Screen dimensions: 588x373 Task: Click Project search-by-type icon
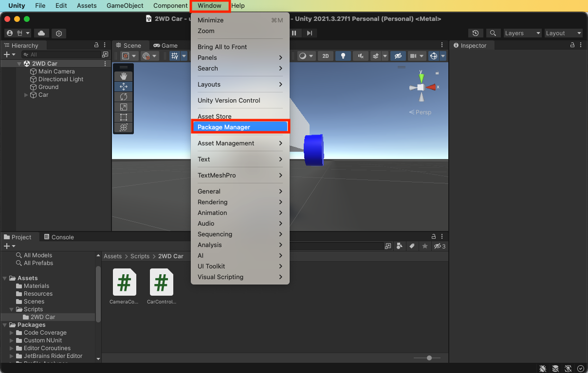click(399, 246)
